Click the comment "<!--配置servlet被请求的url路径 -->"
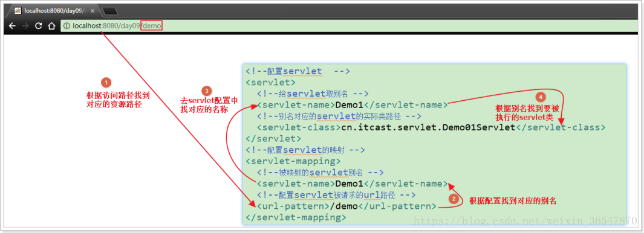 (336, 195)
